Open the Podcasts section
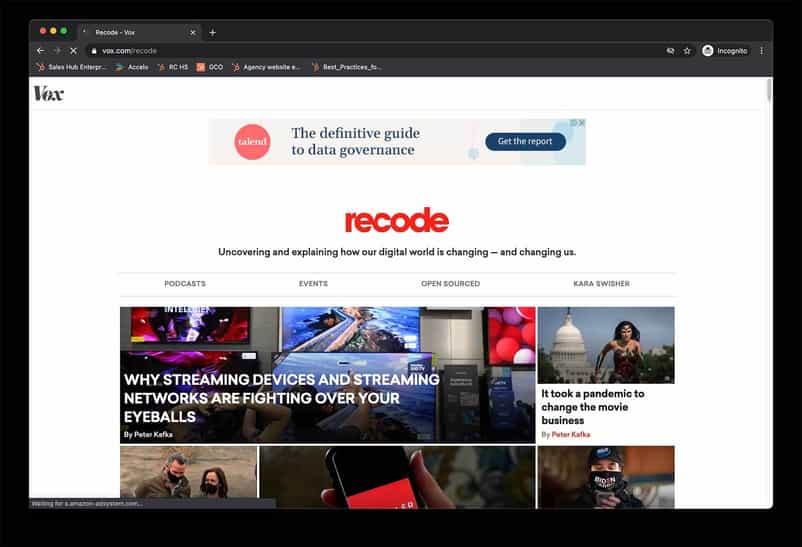The image size is (802, 547). coord(185,283)
